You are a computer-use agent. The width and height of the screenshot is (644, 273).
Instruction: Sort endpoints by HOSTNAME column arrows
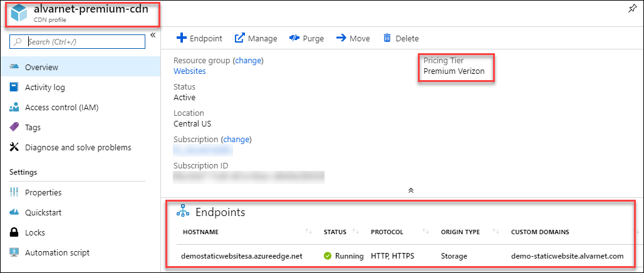pyautogui.click(x=308, y=232)
